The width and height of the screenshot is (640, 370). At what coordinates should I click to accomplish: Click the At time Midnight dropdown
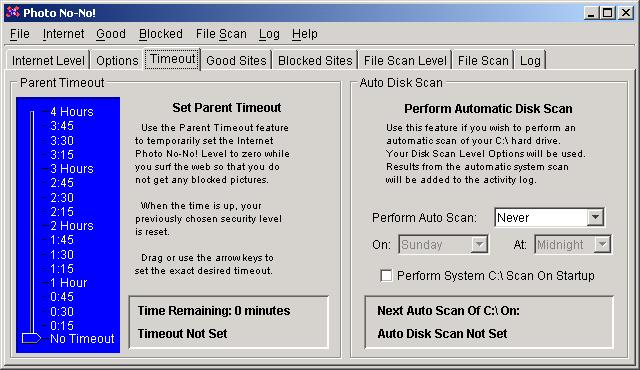(573, 245)
